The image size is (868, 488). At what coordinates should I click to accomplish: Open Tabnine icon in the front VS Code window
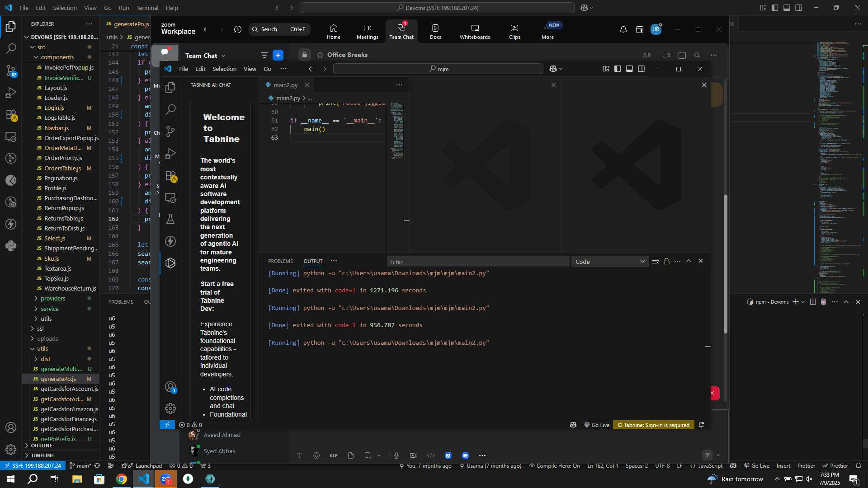[170, 263]
